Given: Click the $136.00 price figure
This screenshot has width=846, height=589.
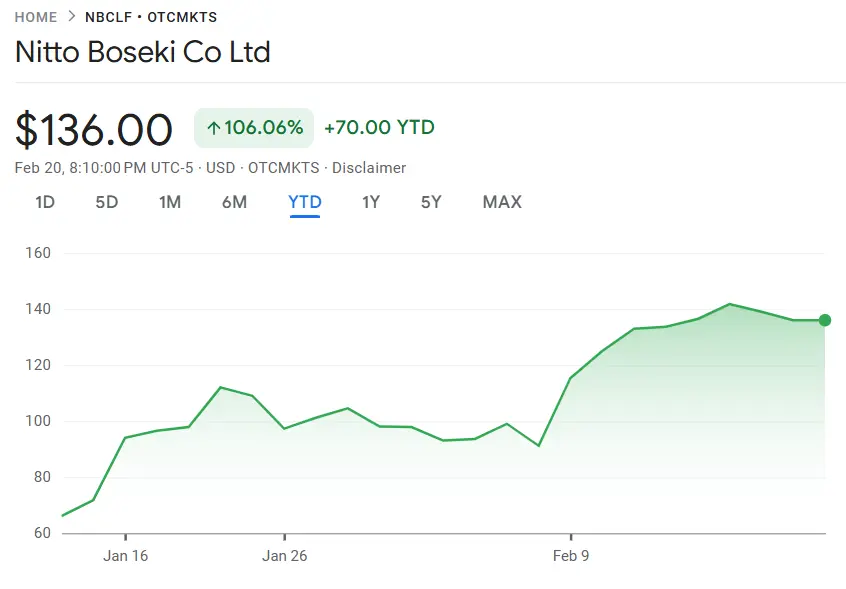Looking at the screenshot, I should 94,130.
